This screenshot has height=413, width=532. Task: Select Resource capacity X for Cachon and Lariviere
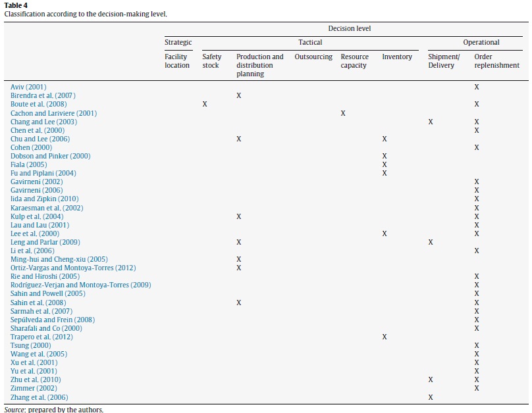tap(343, 113)
